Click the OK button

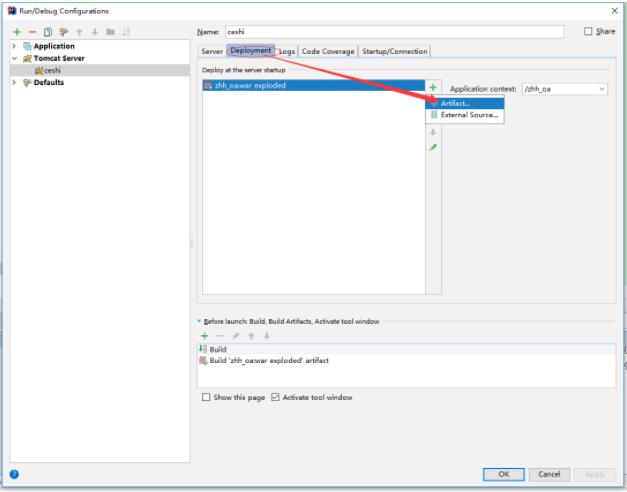click(503, 474)
